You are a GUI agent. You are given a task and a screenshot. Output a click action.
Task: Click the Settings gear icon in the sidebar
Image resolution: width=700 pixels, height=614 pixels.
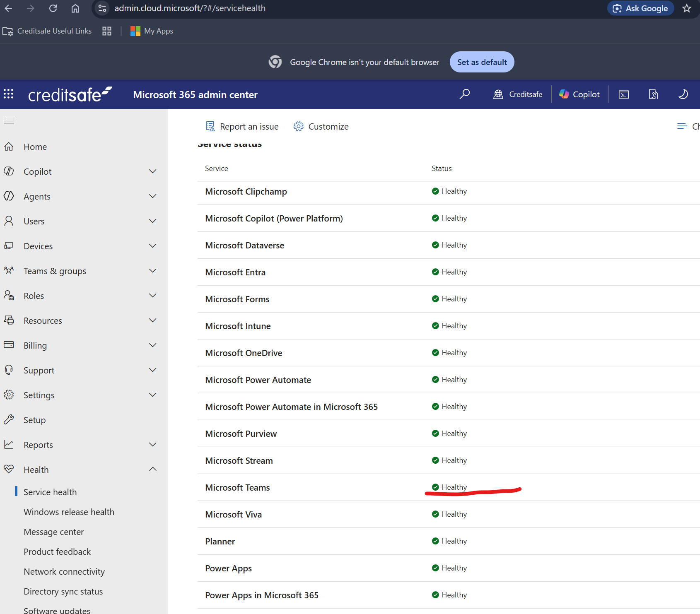9,395
